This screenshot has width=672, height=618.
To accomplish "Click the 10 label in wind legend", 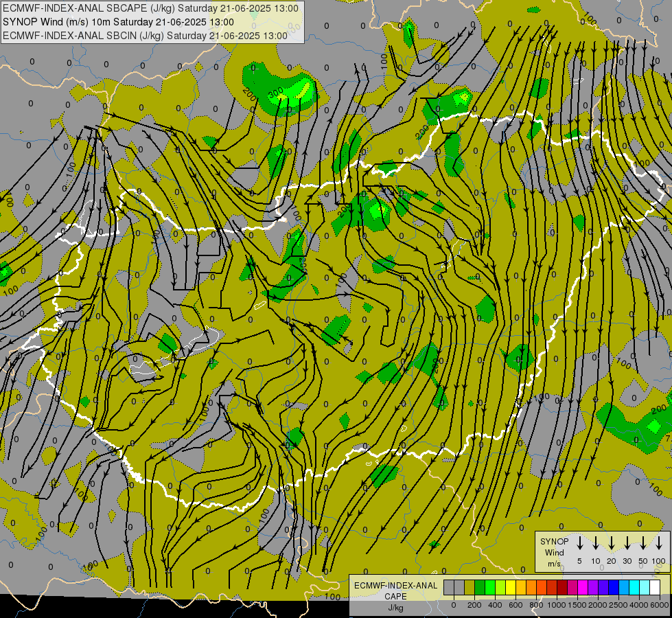I will click(596, 561).
